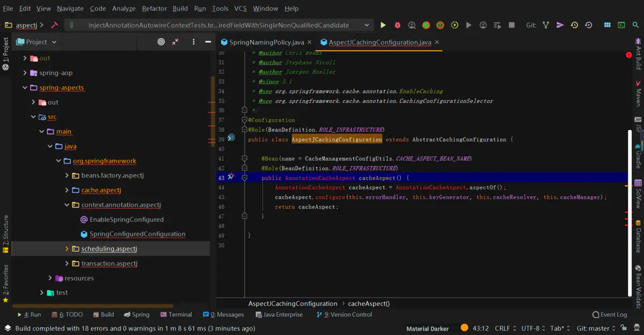Screen dimensions: 644x335
Task: Open Search Everywhere magnifier icon
Action: [635, 25]
